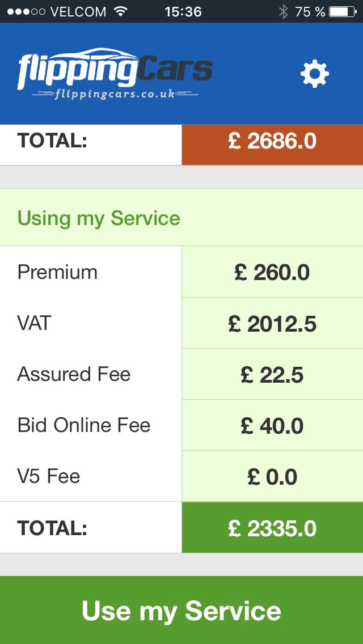Tap the Wi-Fi icon in the status bar
The width and height of the screenshot is (363, 644).
[x=122, y=10]
